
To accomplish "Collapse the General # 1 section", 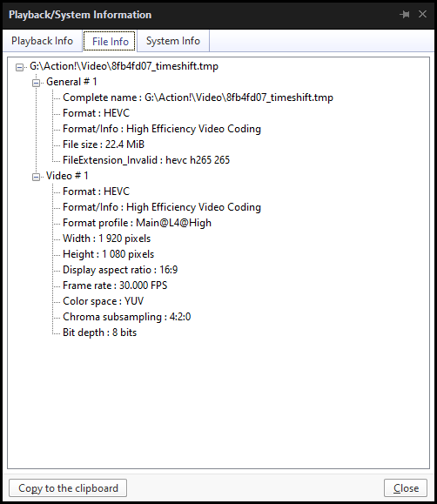I will (x=36, y=83).
